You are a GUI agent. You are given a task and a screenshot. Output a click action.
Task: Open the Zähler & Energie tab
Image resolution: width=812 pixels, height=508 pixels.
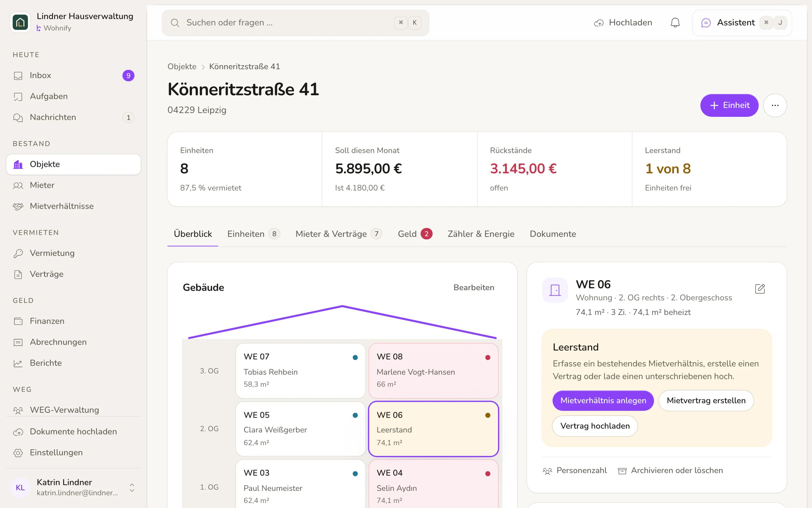coord(481,234)
